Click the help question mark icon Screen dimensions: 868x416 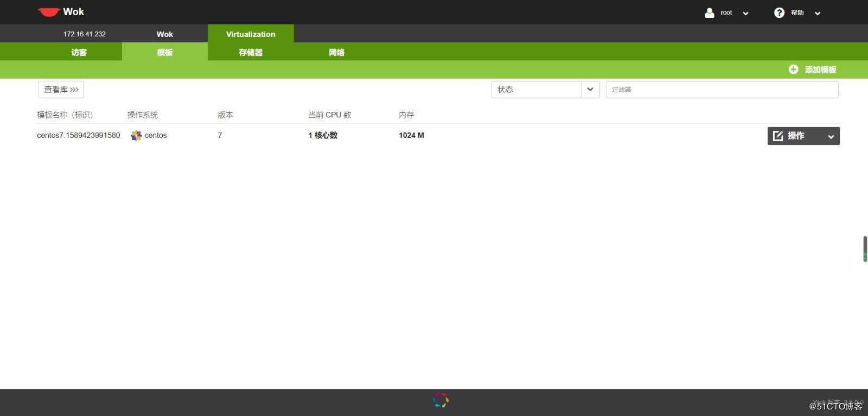(779, 12)
